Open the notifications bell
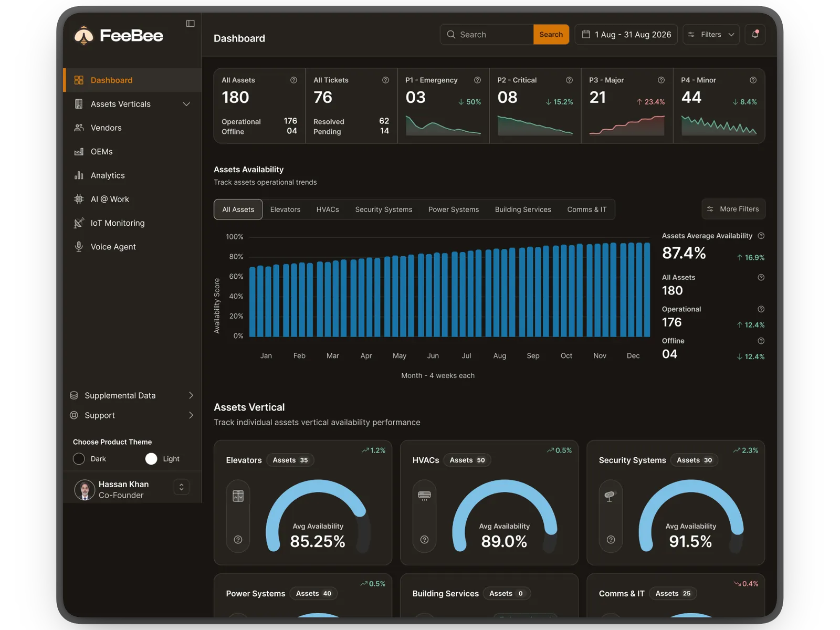Screen dimensions: 840x630 (x=755, y=34)
